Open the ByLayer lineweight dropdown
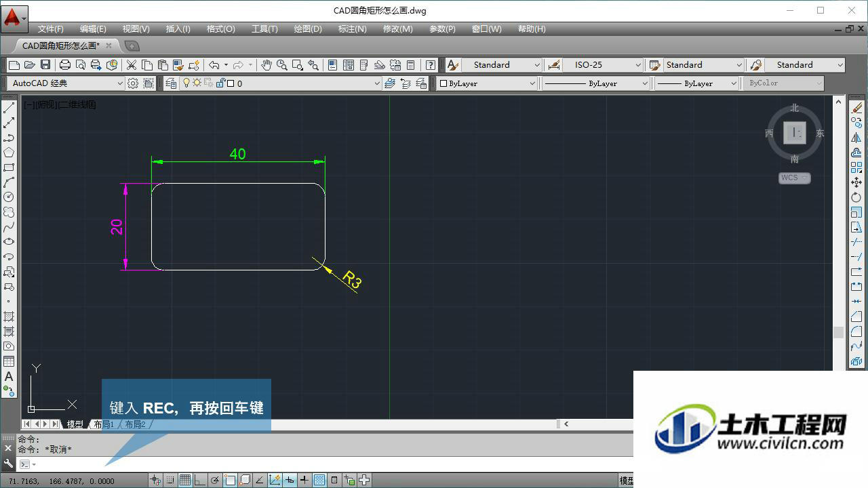868x488 pixels. pos(696,83)
